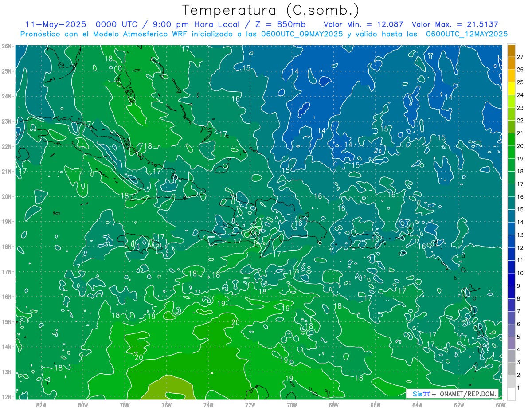Click the color bar tick label "4"
The width and height of the screenshot is (532, 411).
pyautogui.click(x=519, y=349)
